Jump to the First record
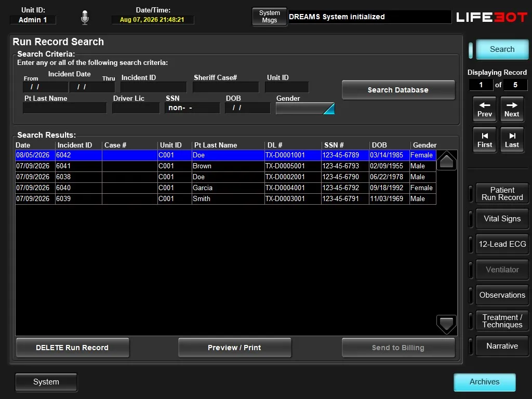Image resolution: width=532 pixels, height=399 pixels. 485,139
